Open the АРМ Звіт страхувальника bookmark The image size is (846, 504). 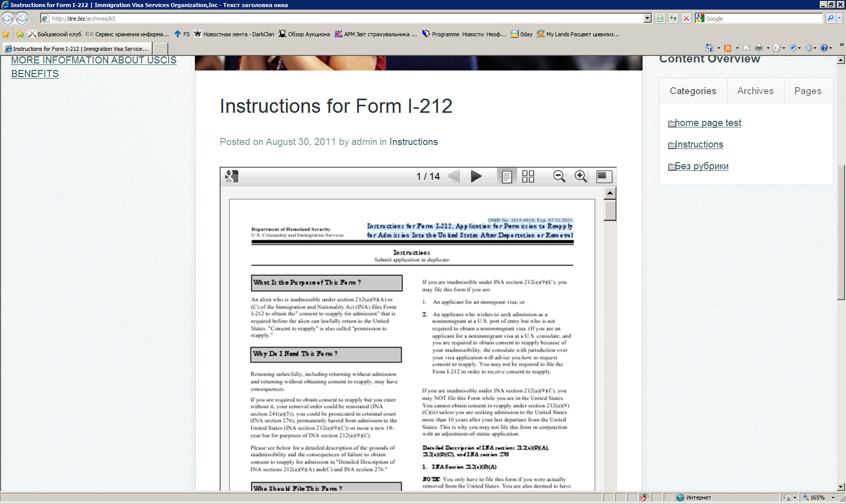[376, 34]
